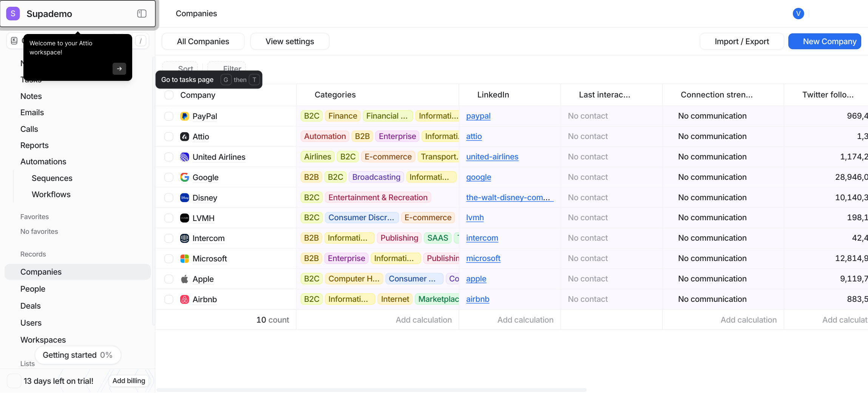Check the PayPal row checkbox
The width and height of the screenshot is (868, 408).
[x=169, y=116]
